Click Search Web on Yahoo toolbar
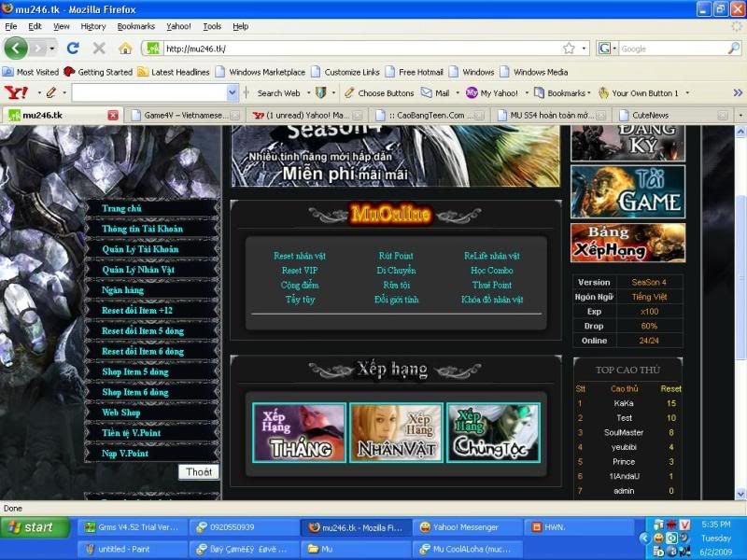The image size is (747, 560). [278, 93]
